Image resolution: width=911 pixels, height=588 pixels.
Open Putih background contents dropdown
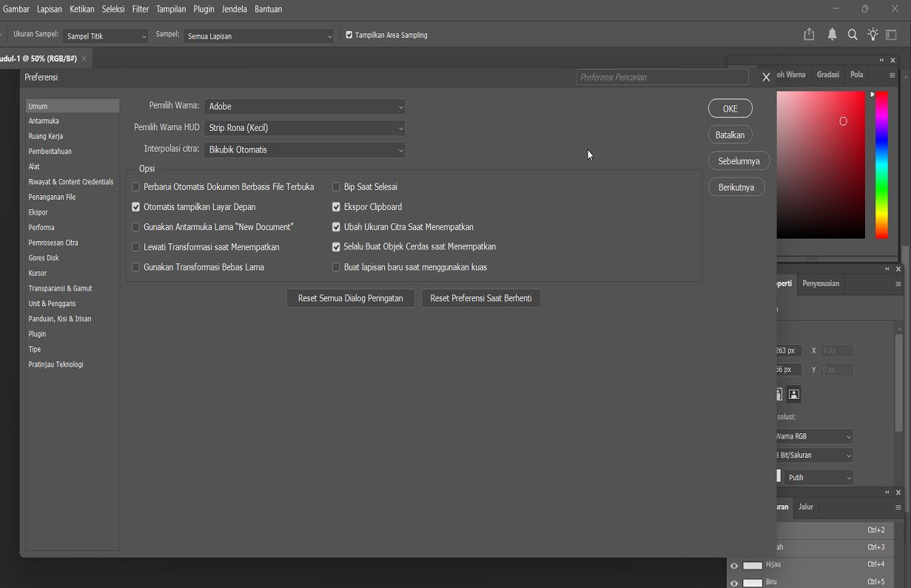click(x=818, y=478)
